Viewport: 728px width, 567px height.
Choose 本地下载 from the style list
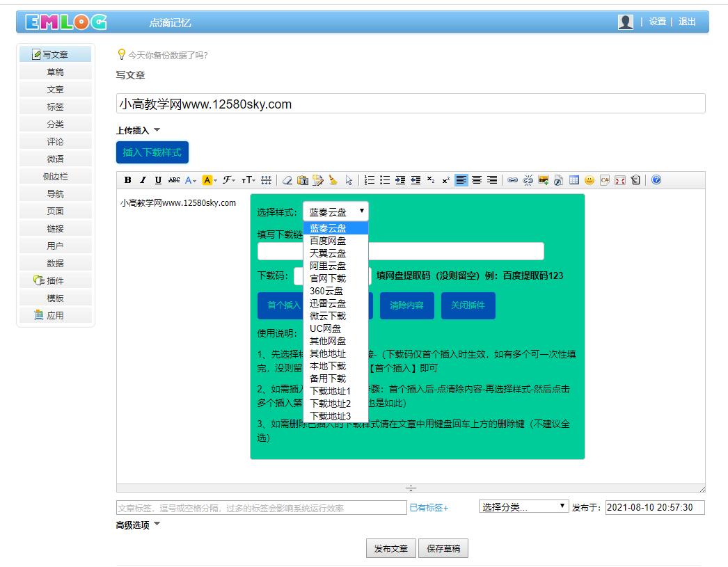(335, 366)
